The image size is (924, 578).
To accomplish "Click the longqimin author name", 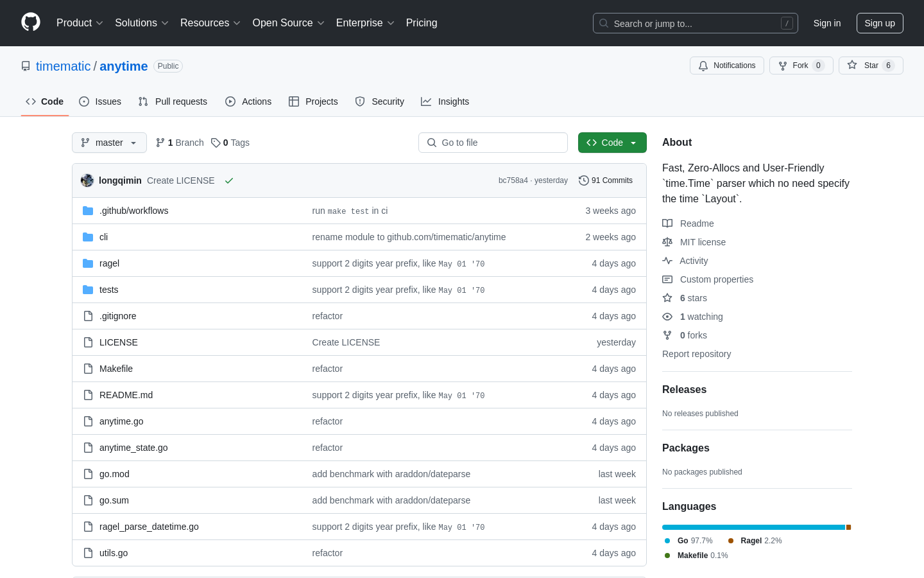I will coord(120,180).
